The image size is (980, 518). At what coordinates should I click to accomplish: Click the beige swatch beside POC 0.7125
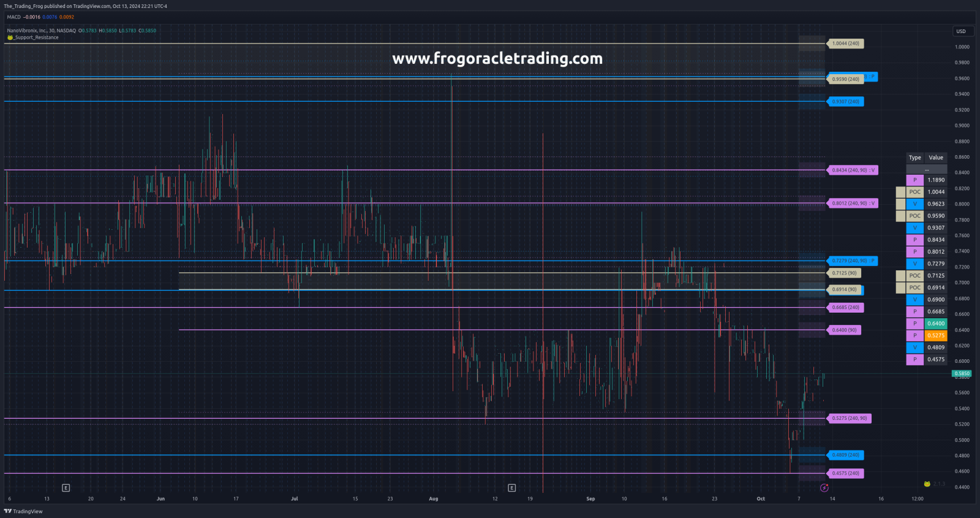pyautogui.click(x=900, y=276)
